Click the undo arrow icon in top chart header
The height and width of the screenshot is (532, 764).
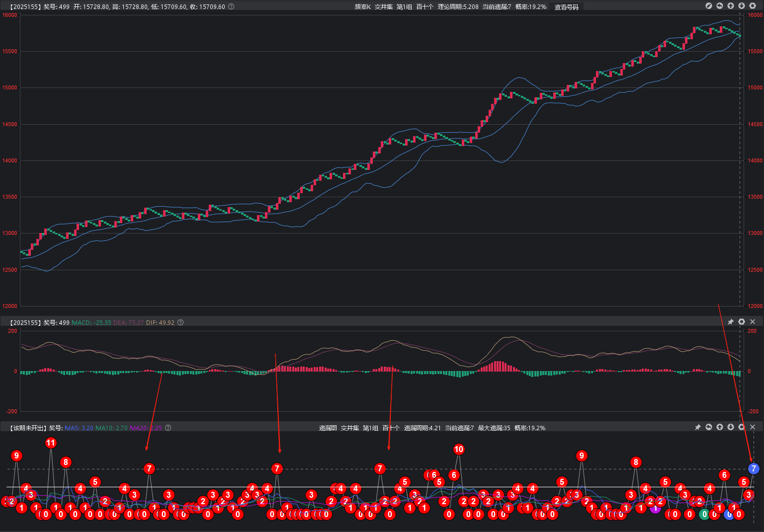720,6
